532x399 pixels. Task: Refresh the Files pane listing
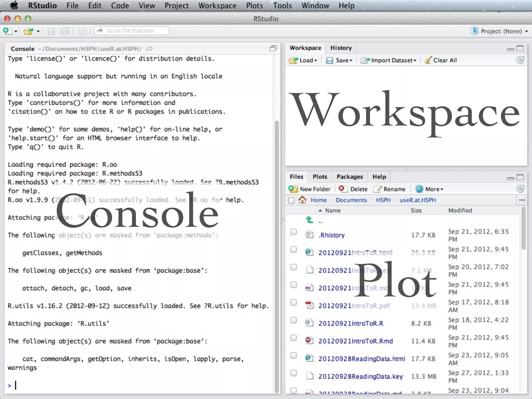(x=520, y=189)
